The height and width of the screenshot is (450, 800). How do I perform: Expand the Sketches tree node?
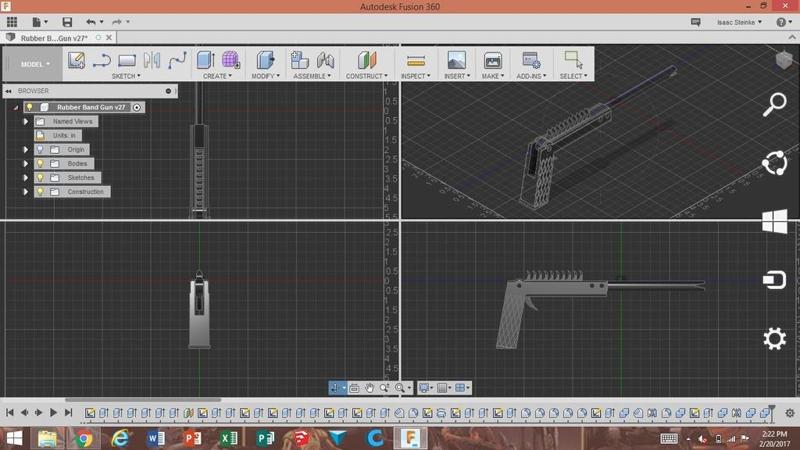tap(26, 178)
